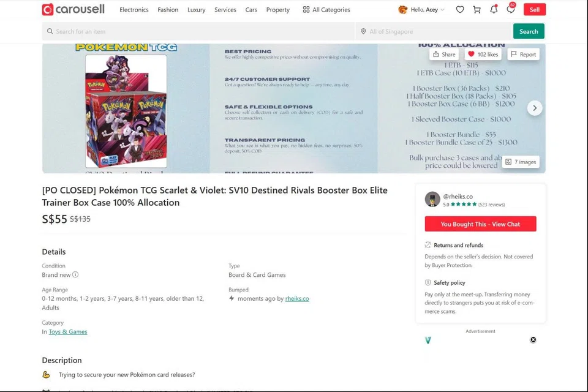The image size is (588, 392).
Task: Click the Carousell logo
Action: 73,9
